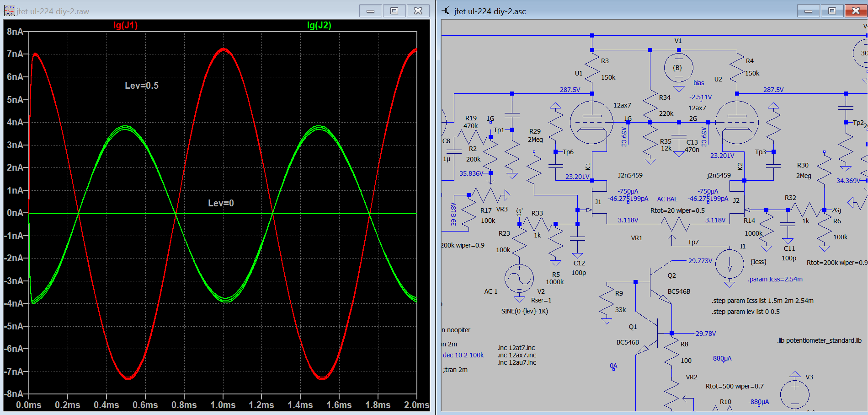868x415 pixels.
Task: Select the {Icss} current source I1
Action: pyautogui.click(x=730, y=264)
